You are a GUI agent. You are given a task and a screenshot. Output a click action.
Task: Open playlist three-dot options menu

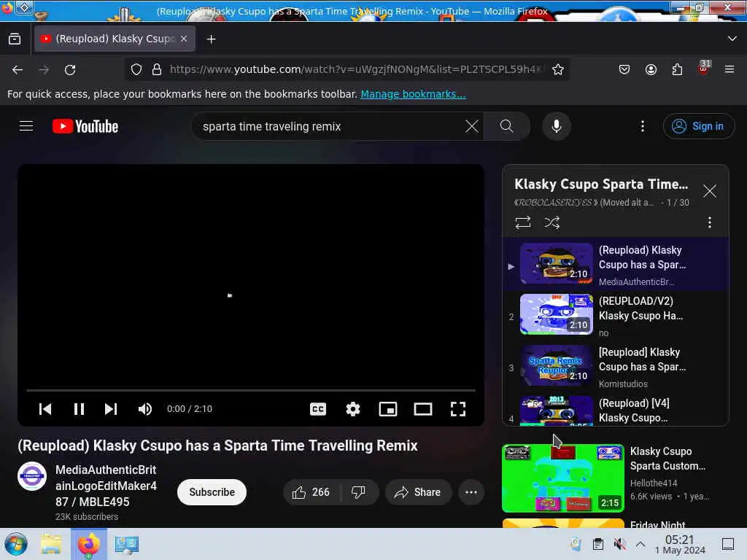(x=710, y=222)
